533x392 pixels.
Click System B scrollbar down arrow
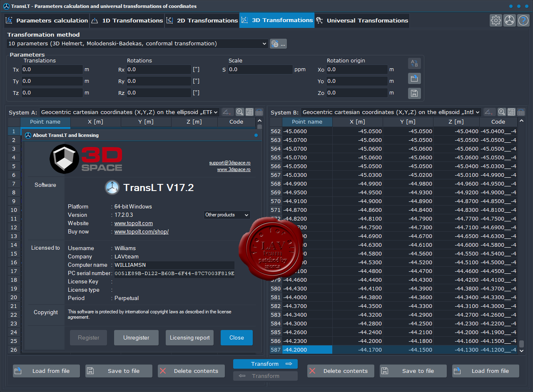[x=522, y=351]
